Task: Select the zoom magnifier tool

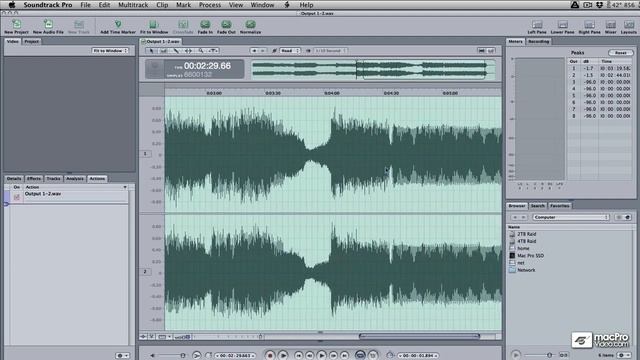Action: [x=201, y=51]
